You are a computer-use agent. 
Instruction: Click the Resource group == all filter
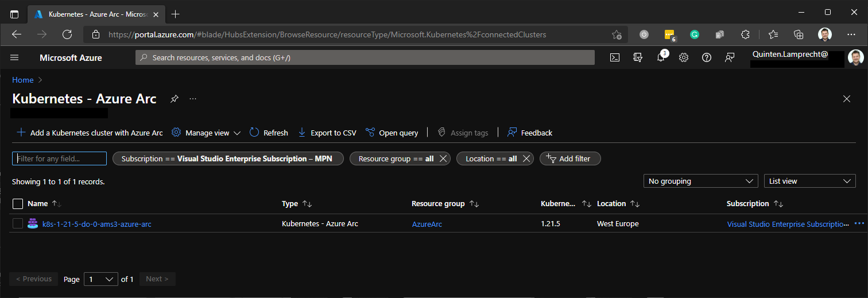(x=396, y=158)
